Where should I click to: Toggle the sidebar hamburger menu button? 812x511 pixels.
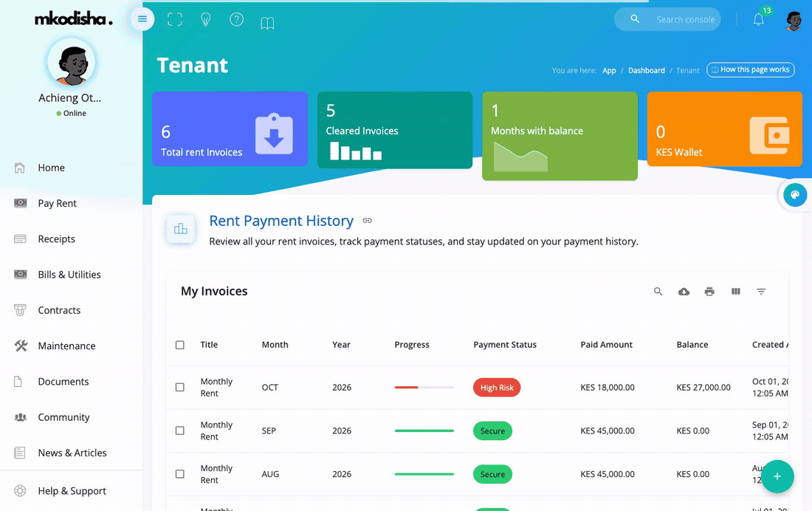pos(142,20)
